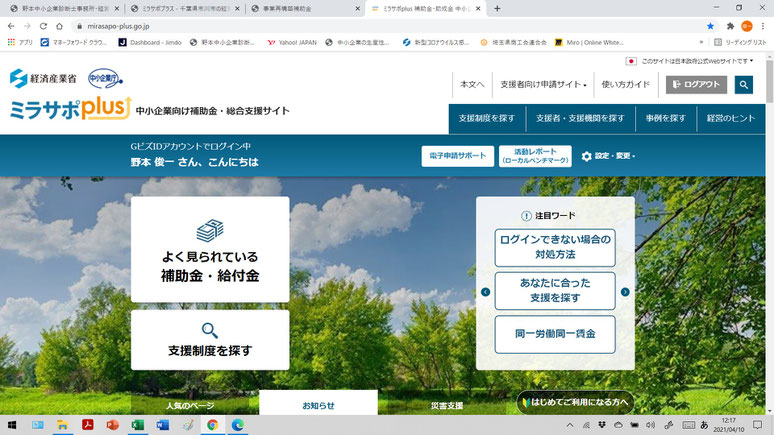Open the よく見られている補助金・給付金 card
774x435 pixels.
[210, 249]
